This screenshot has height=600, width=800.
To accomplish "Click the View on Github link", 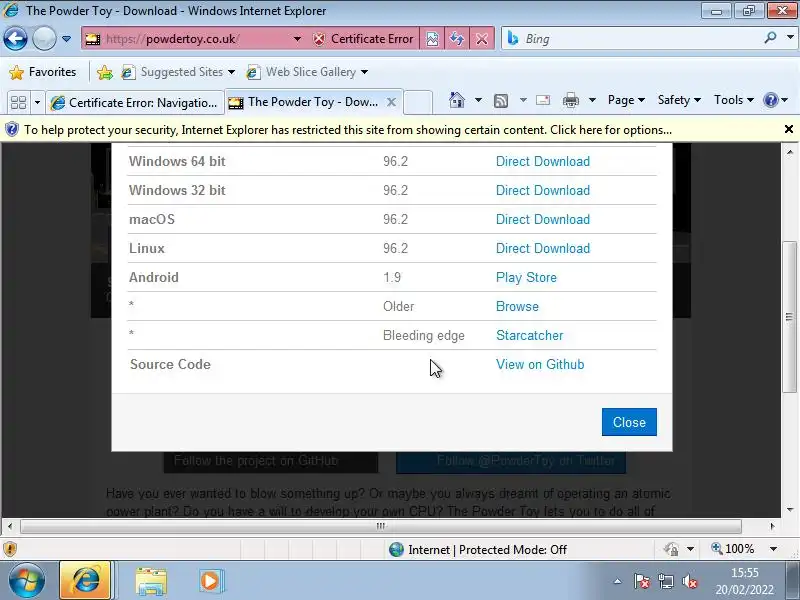I will [x=540, y=365].
